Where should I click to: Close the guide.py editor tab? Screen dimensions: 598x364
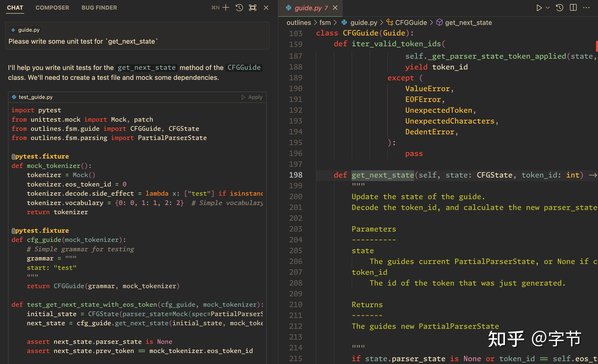coord(335,8)
